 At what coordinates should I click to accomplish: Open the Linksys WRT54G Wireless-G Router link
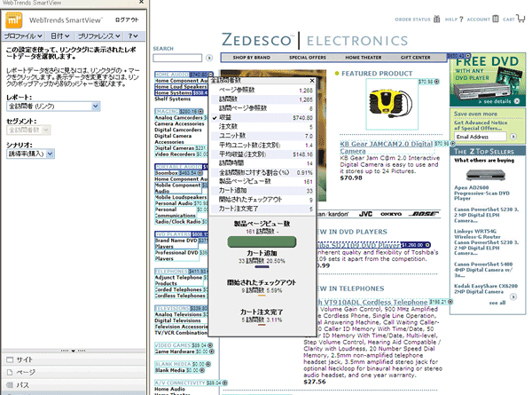[477, 234]
